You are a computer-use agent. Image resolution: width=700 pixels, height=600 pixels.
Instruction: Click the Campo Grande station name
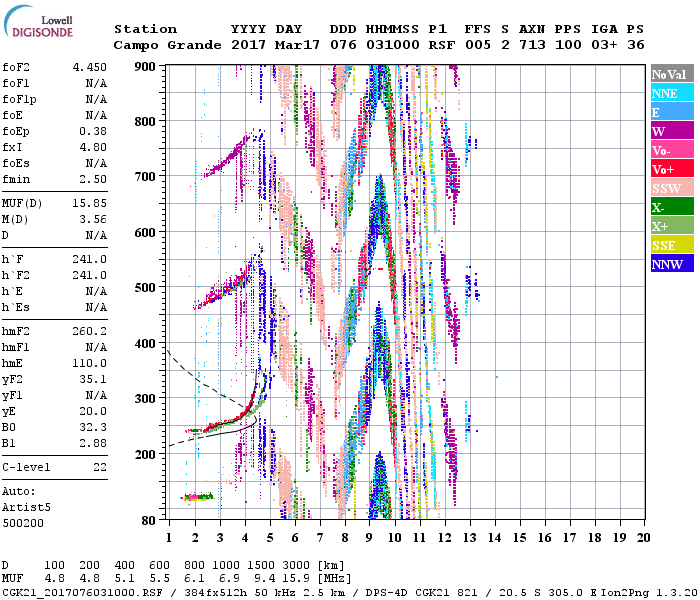[x=161, y=45]
